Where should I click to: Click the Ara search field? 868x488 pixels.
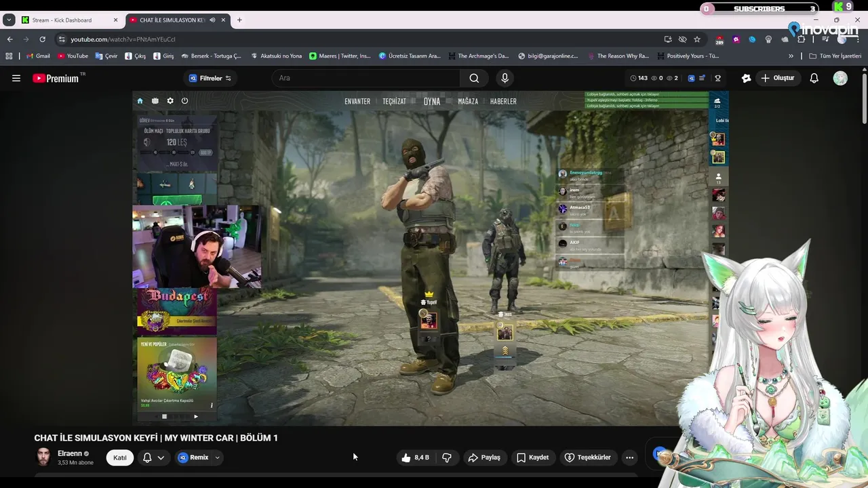tap(366, 78)
